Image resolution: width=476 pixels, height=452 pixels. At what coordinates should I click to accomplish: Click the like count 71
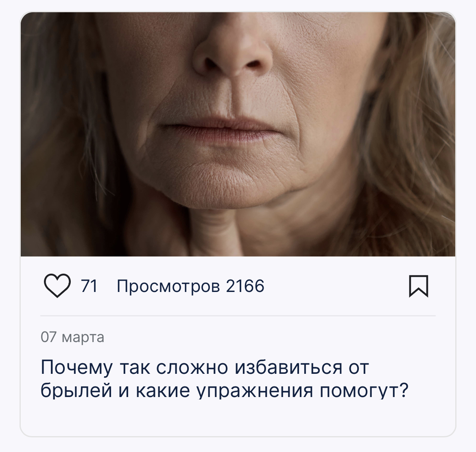(89, 286)
